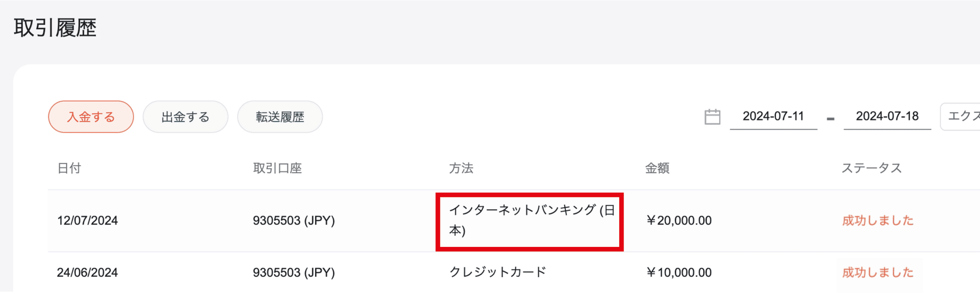The image size is (980, 293).
Task: Click the 取引口座 column header
Action: 278,169
